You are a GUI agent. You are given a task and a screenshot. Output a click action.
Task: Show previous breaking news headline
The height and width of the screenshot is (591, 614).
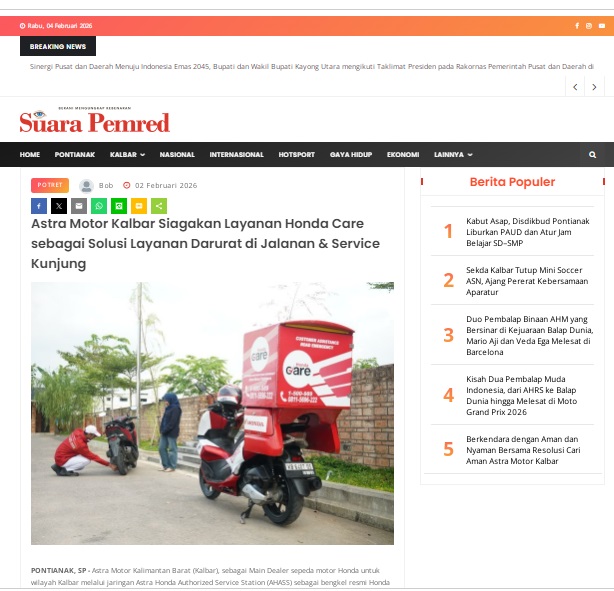575,87
